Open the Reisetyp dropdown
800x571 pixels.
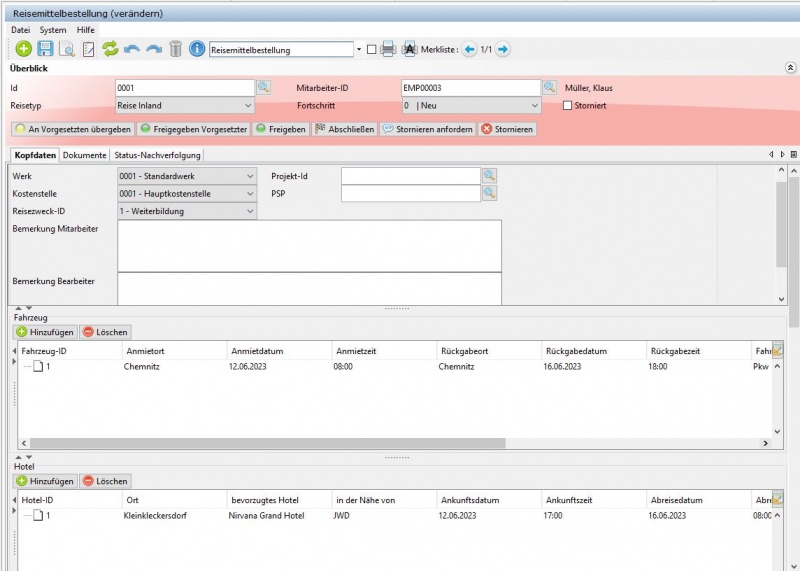(248, 106)
